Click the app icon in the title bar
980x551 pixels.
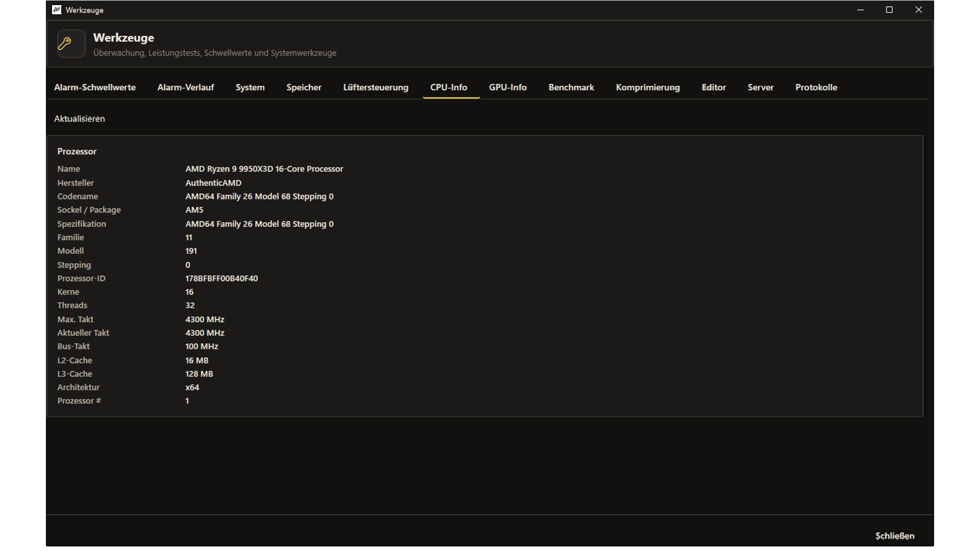click(x=57, y=10)
